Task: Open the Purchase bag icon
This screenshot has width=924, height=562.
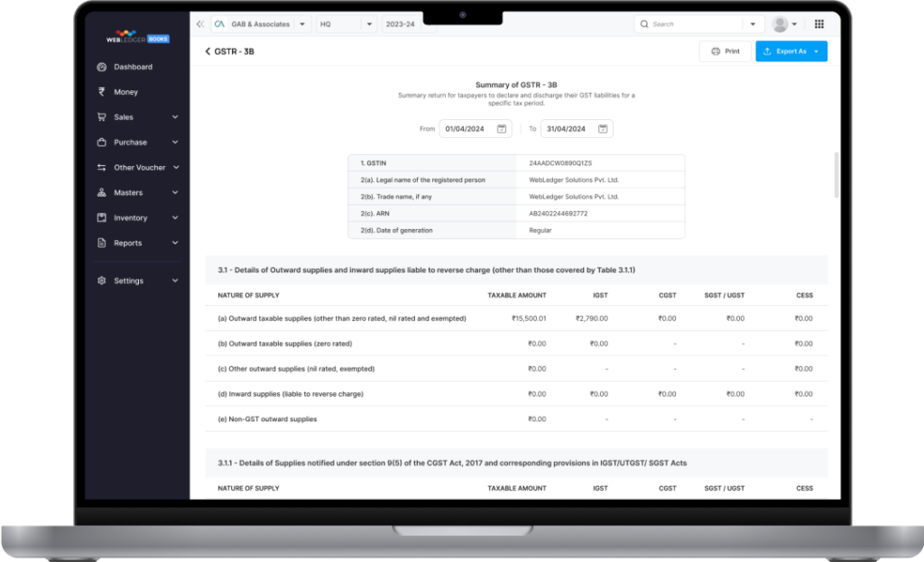Action: pos(102,142)
